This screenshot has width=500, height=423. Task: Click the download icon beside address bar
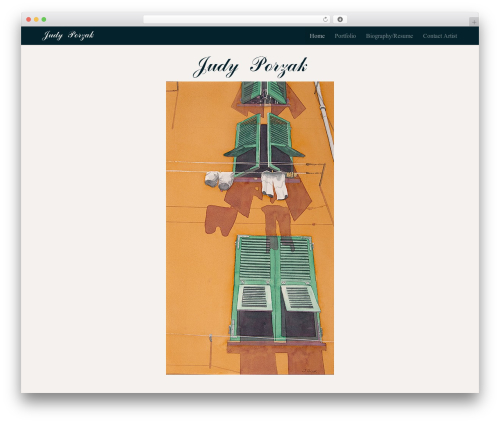pyautogui.click(x=340, y=19)
